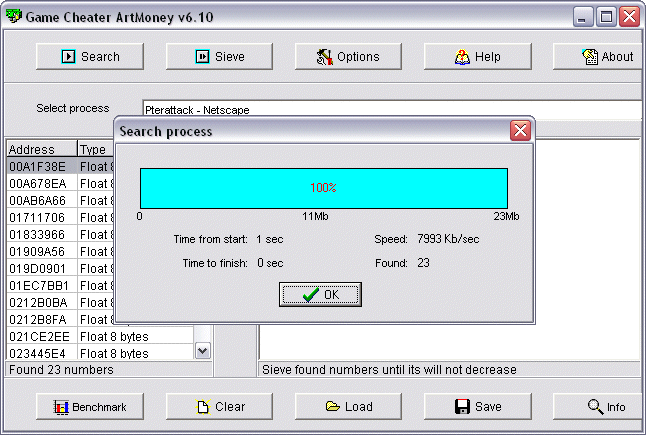Viewport: 646px width, 435px height.
Task: Select address 023445E4 row
Action: (38, 353)
